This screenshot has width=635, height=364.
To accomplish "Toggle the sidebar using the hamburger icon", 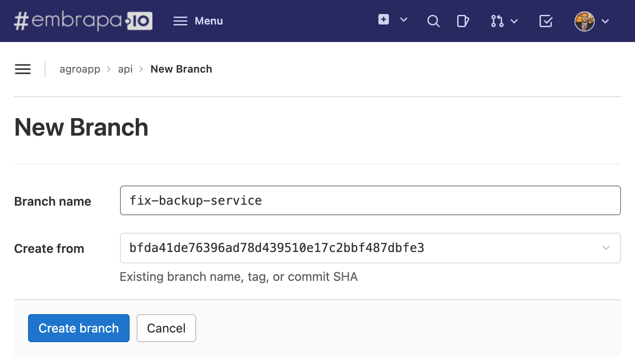I will (23, 69).
